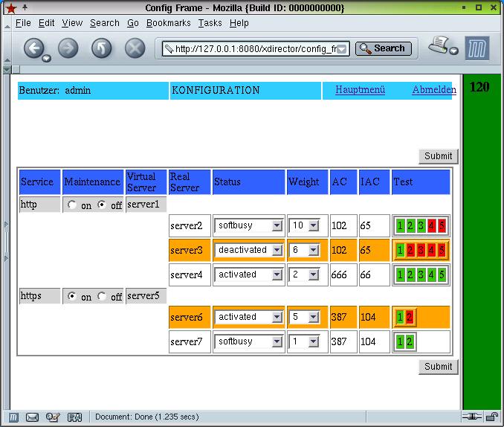Open Mail client icon in status bar
This screenshot has width=504, height=427.
coord(32,417)
